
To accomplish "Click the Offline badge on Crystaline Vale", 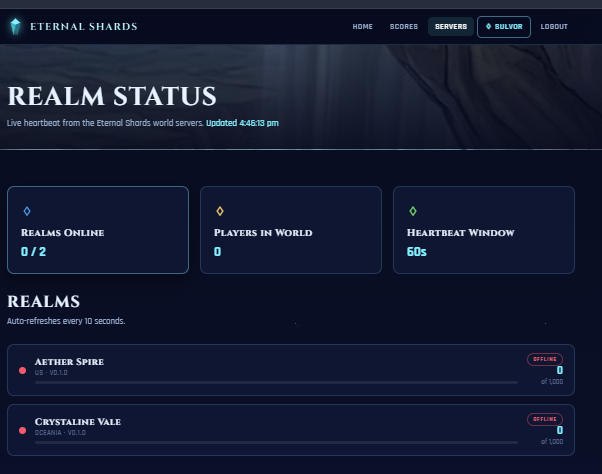I will [545, 419].
